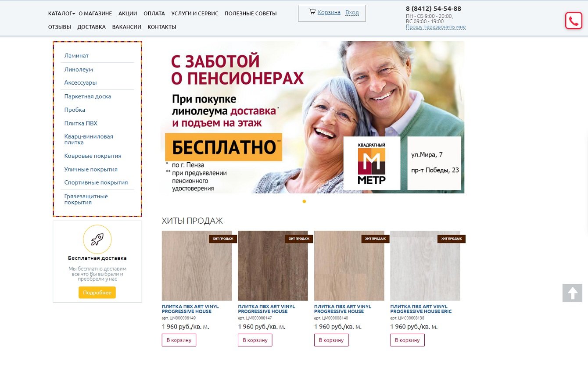Click Прошу перезвонить мне link
Viewport: 588px width, 389px height.
[436, 27]
